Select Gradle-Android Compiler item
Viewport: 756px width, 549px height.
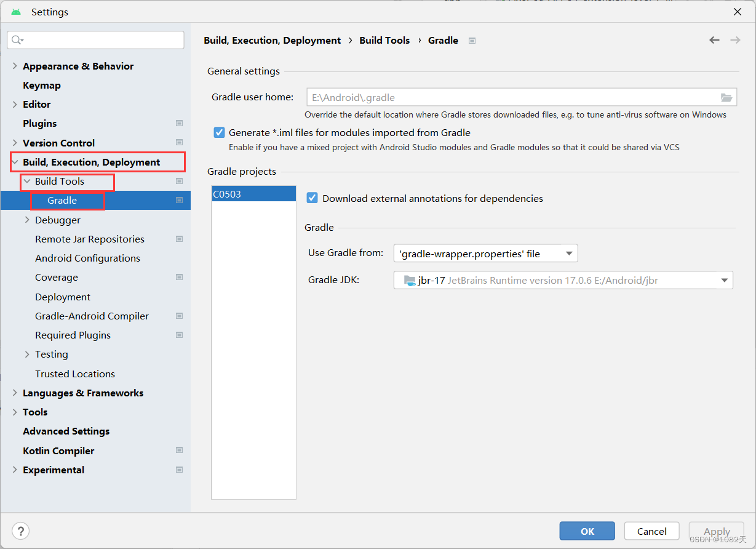(x=92, y=316)
